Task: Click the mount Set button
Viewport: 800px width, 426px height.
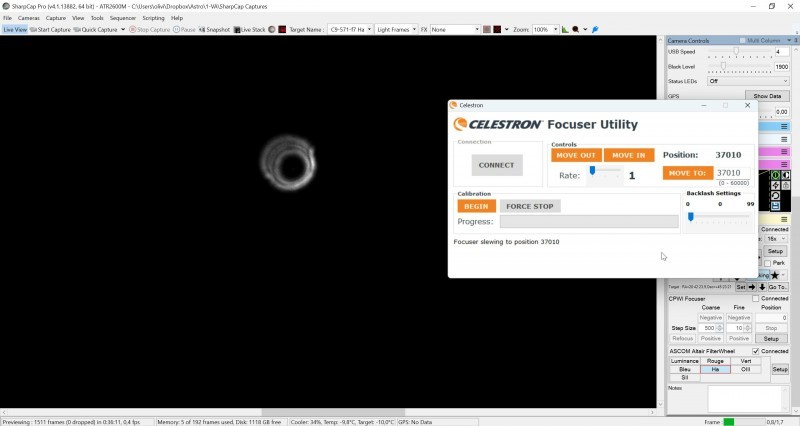Action: [x=741, y=287]
